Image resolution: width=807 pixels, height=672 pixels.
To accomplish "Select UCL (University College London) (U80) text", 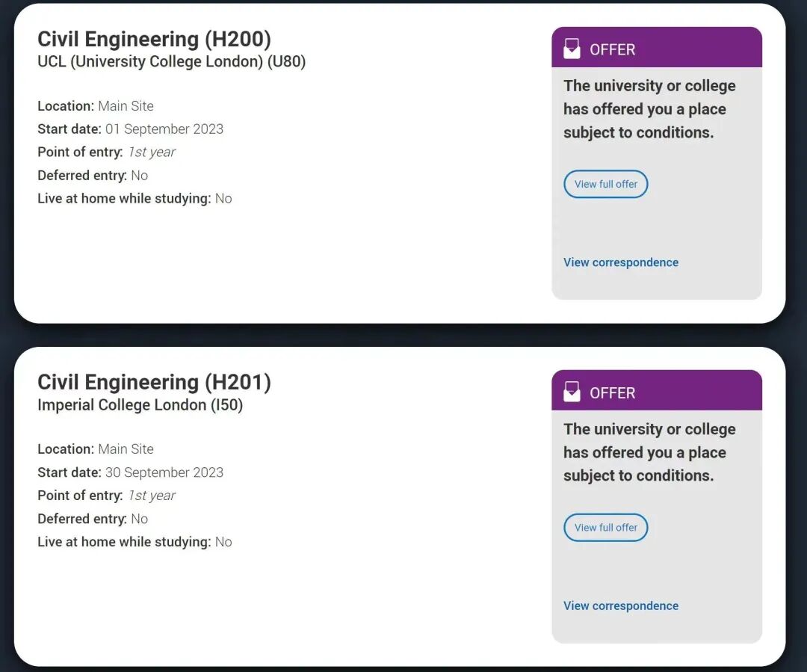I will [x=171, y=62].
